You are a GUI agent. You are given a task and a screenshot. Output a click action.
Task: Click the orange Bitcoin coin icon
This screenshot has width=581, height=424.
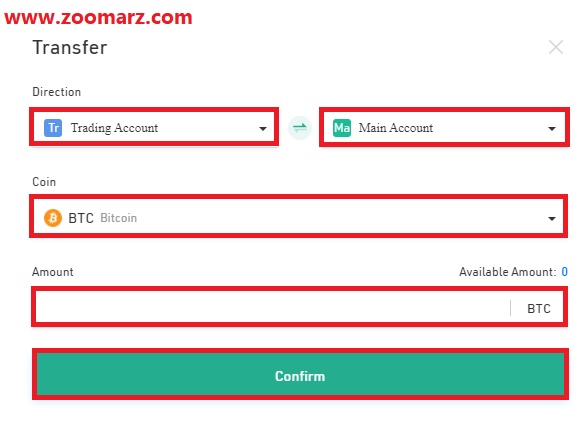click(x=53, y=218)
